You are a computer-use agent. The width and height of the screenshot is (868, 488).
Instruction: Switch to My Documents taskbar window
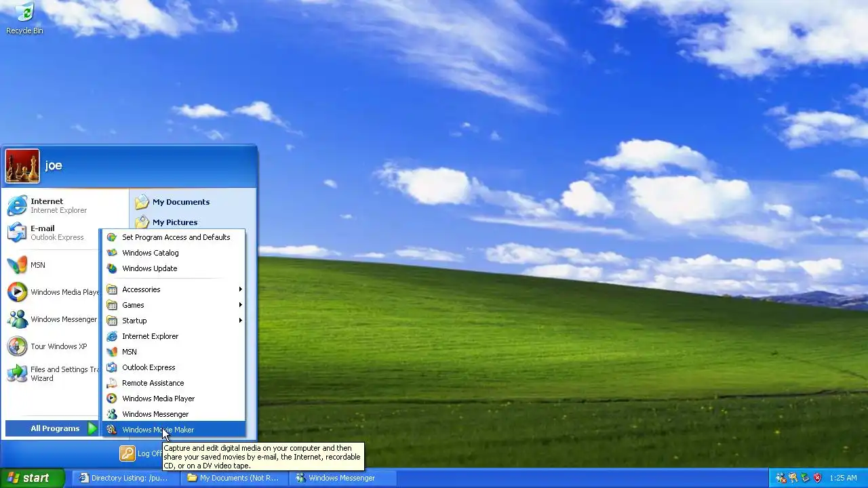point(235,478)
